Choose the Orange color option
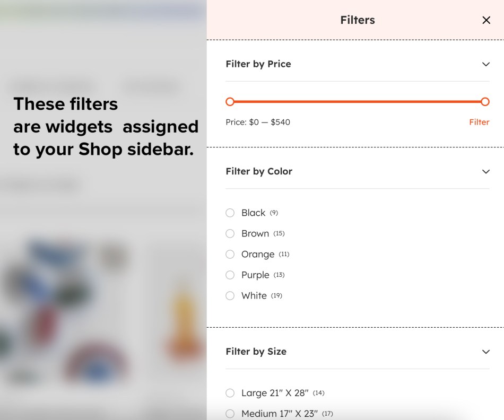Image resolution: width=504 pixels, height=420 pixels. click(x=230, y=254)
